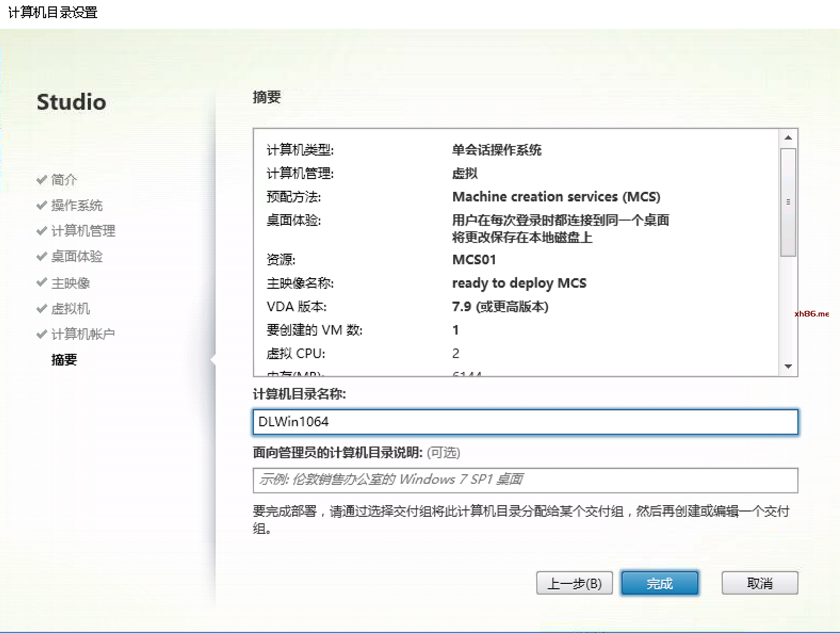Jump to 虚拟机 wizard step
The image size is (840, 633).
[x=70, y=308]
